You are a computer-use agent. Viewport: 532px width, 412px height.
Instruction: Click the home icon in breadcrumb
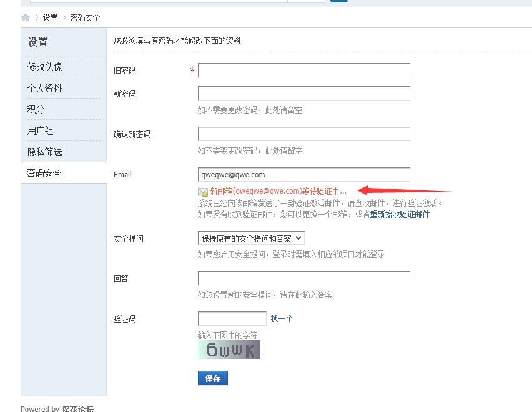26,17
